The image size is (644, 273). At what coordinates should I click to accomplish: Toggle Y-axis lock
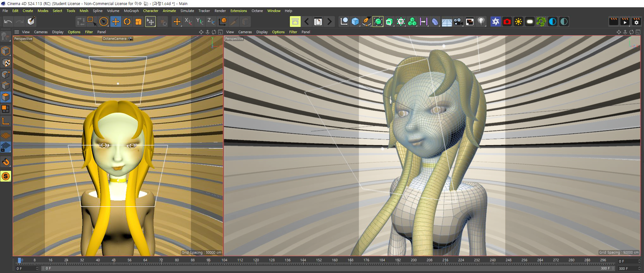[199, 22]
